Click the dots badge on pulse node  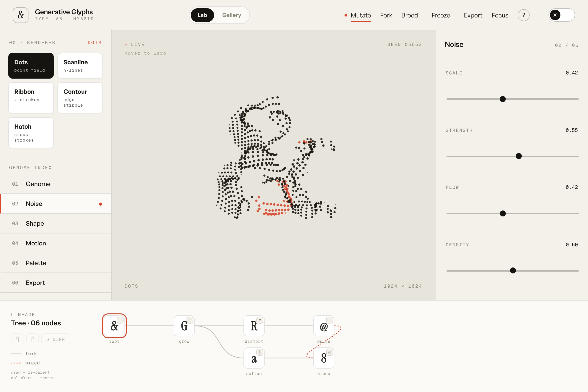(330, 320)
